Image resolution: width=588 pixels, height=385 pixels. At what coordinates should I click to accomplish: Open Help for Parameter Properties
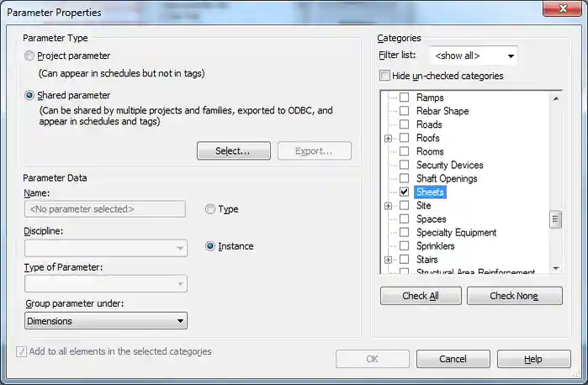point(532,359)
